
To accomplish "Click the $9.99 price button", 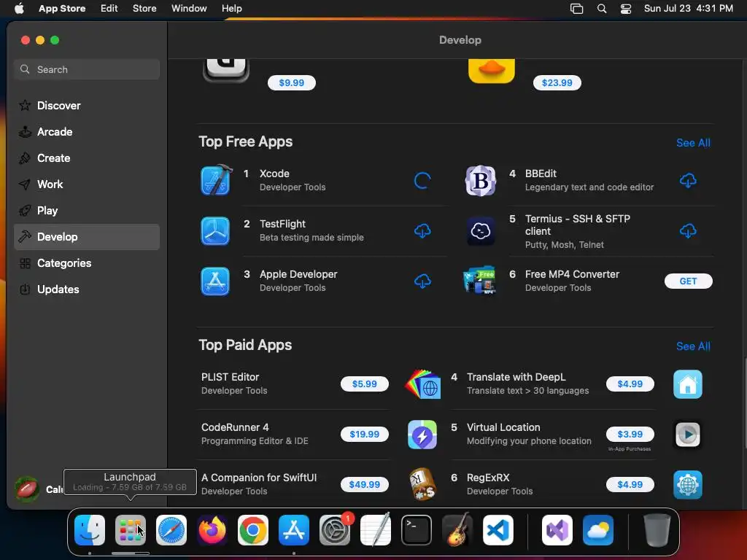I will click(292, 83).
